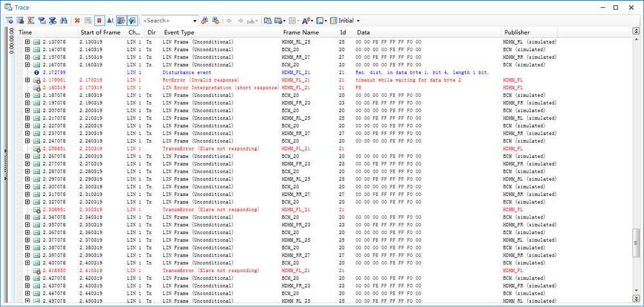The image size is (644, 307).
Task: Click 'Rec. dist. in data byte 1' text
Action: tap(391, 72)
